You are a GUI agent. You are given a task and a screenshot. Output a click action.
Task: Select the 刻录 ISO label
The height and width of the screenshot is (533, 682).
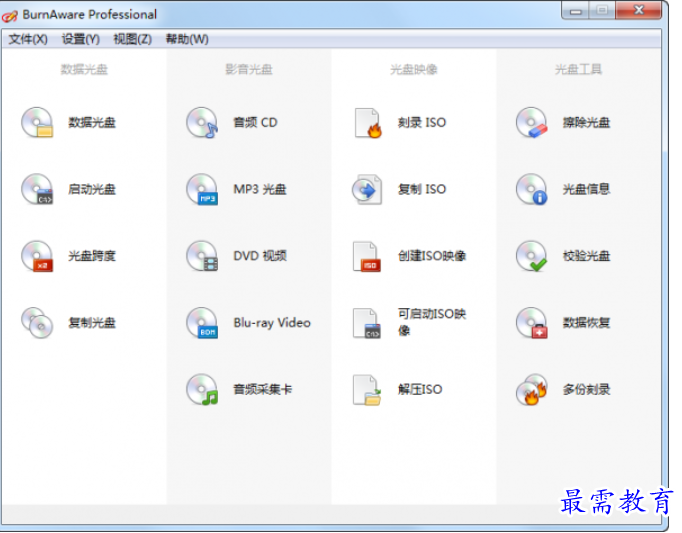tap(422, 123)
